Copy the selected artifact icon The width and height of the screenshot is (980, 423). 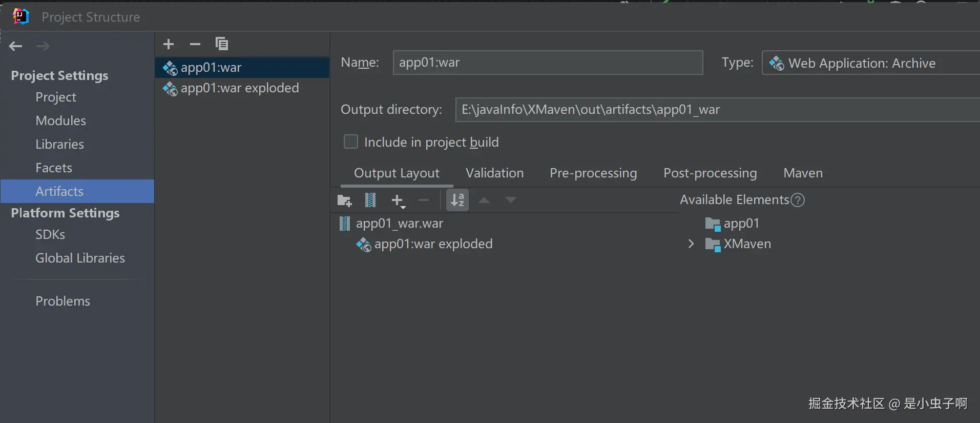tap(222, 44)
